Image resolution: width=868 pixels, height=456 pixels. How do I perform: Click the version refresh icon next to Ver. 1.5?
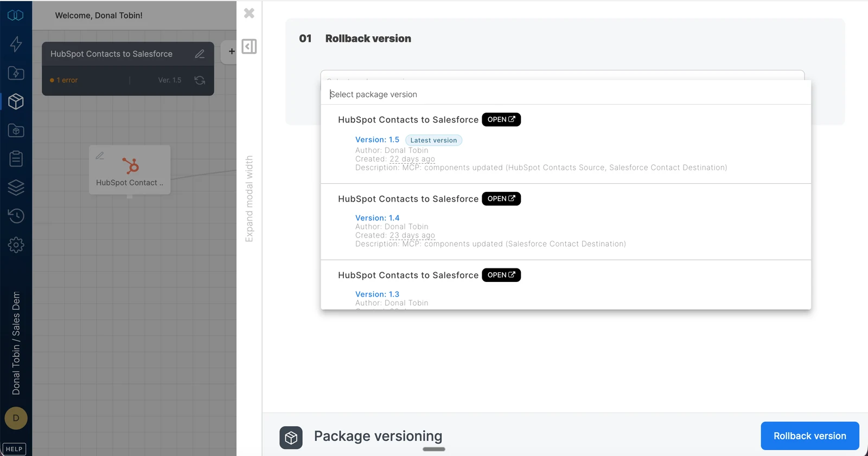tap(200, 80)
